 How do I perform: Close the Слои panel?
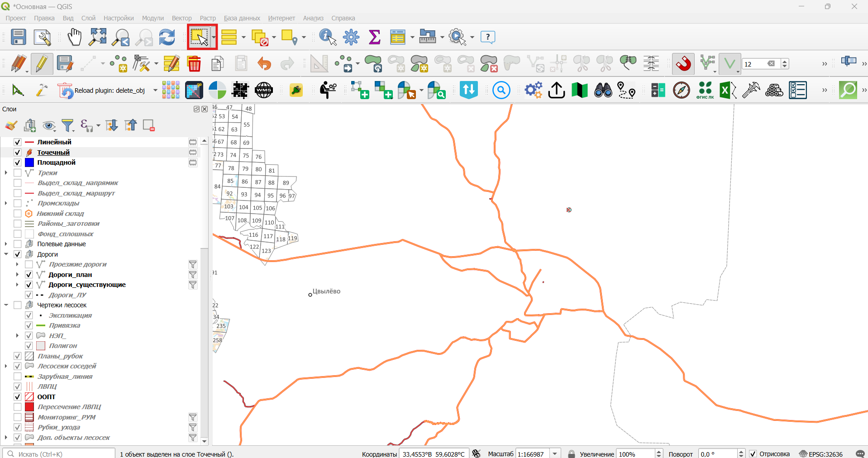coord(205,109)
